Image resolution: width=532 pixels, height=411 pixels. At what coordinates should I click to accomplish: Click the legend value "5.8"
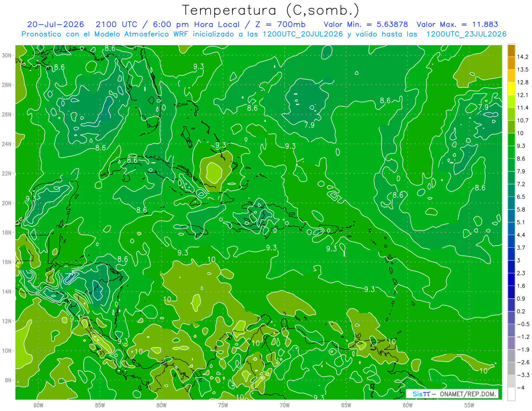[x=521, y=210]
